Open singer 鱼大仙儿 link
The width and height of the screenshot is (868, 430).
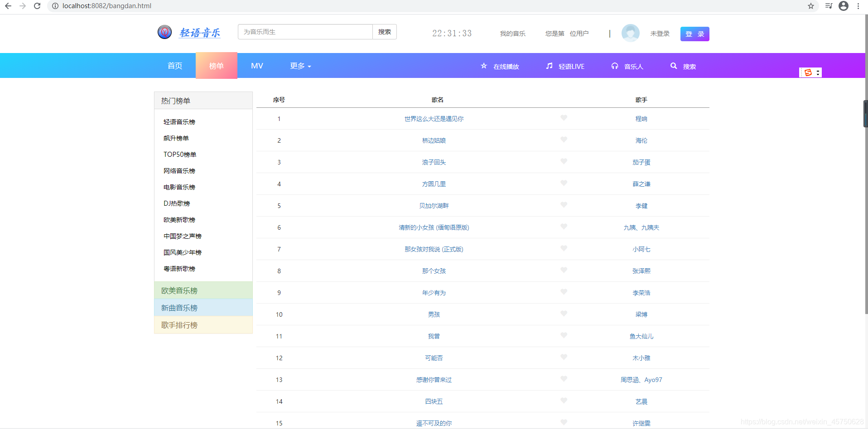point(641,336)
